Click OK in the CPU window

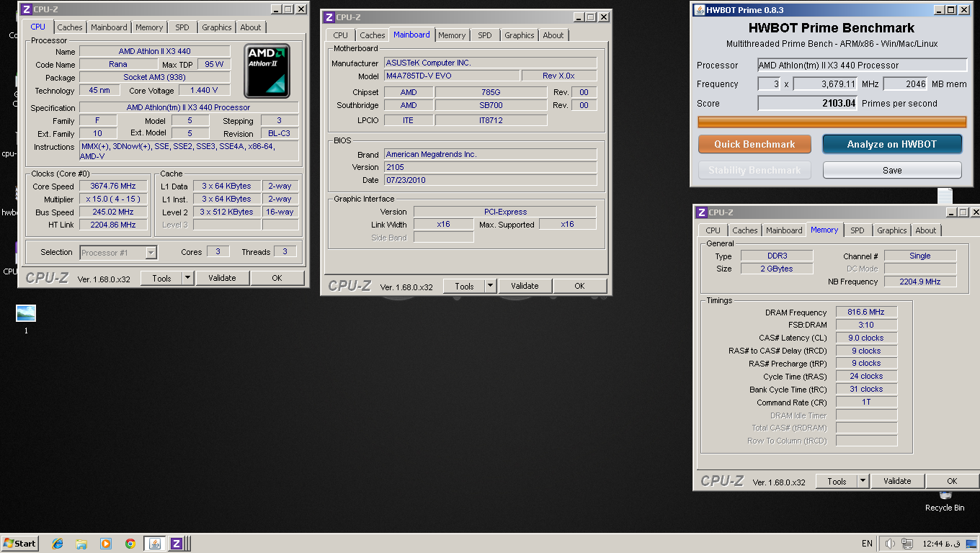pos(277,278)
